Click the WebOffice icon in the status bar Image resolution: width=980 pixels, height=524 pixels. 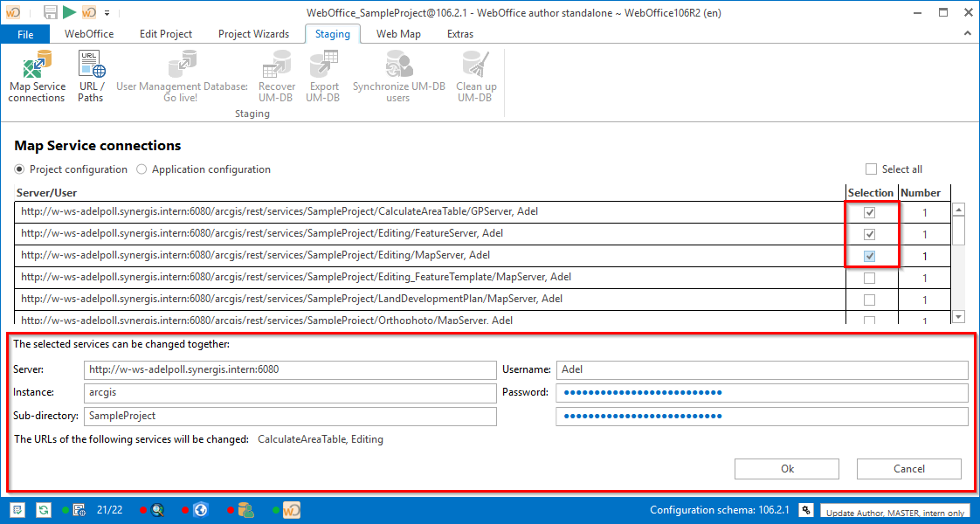(x=291, y=509)
